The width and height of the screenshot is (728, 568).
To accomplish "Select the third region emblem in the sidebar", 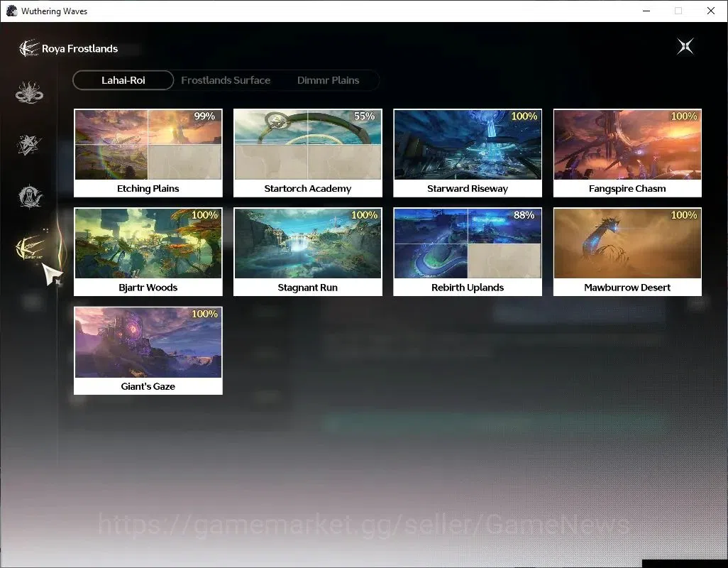I will tap(31, 196).
